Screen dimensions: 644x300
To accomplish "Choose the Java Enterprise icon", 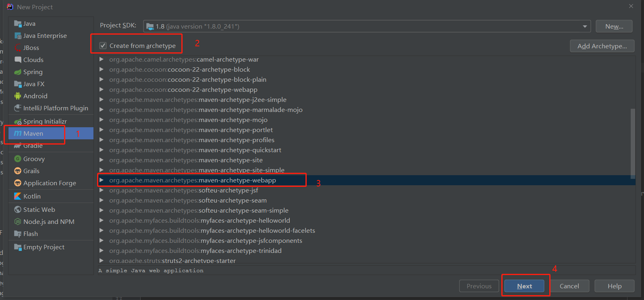I will pos(18,36).
